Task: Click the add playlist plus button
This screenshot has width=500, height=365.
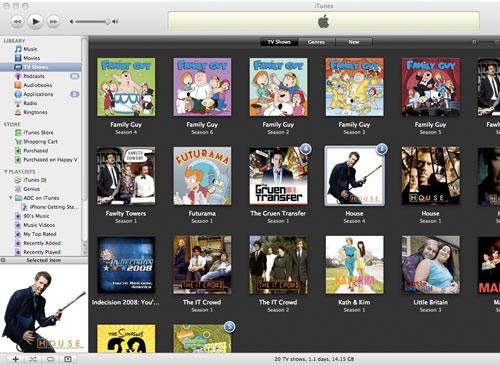Action: point(15,359)
